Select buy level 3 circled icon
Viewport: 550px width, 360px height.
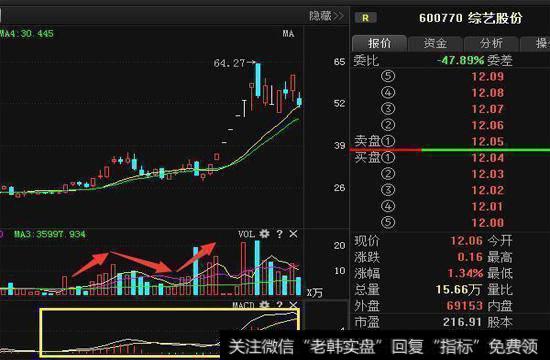point(388,190)
